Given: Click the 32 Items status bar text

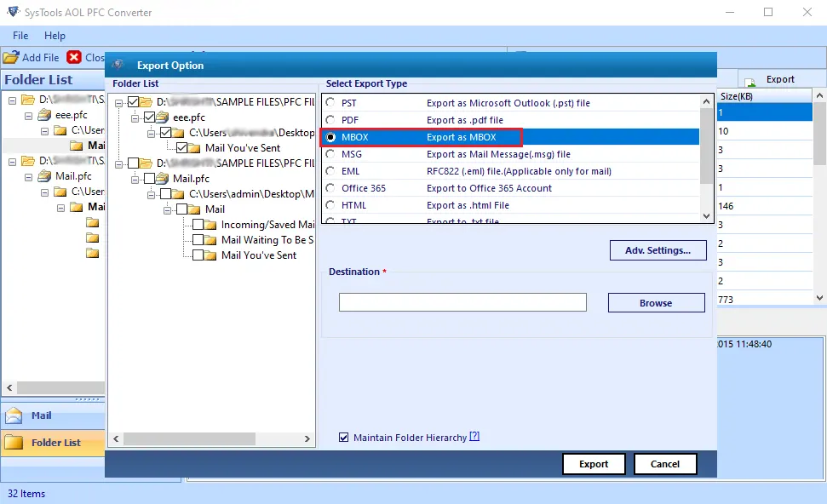Looking at the screenshot, I should [26, 494].
